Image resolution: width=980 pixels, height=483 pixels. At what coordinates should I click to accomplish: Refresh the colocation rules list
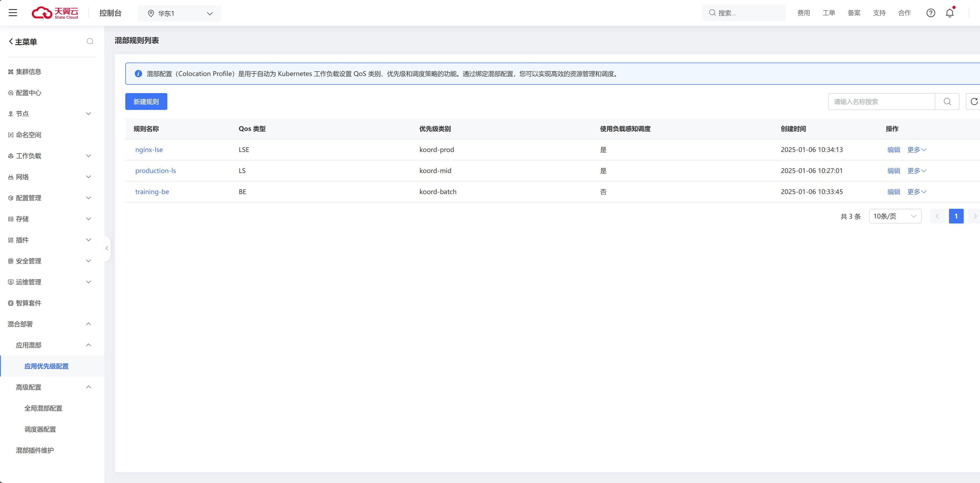(973, 101)
